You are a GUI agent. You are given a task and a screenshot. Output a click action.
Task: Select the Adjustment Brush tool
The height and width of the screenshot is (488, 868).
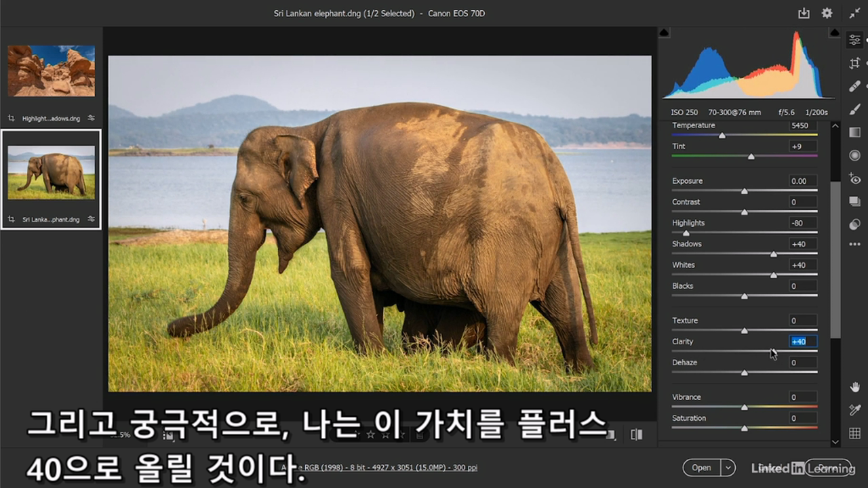[x=854, y=109]
